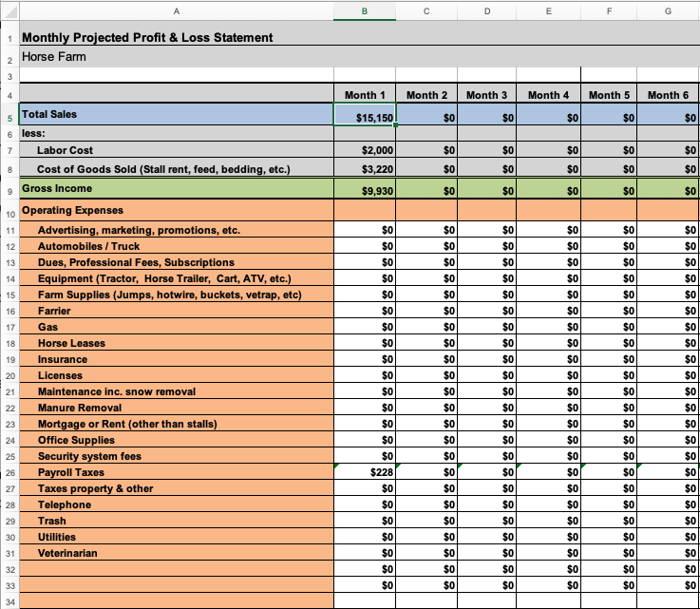Click the Insurance label cell

pyautogui.click(x=176, y=359)
